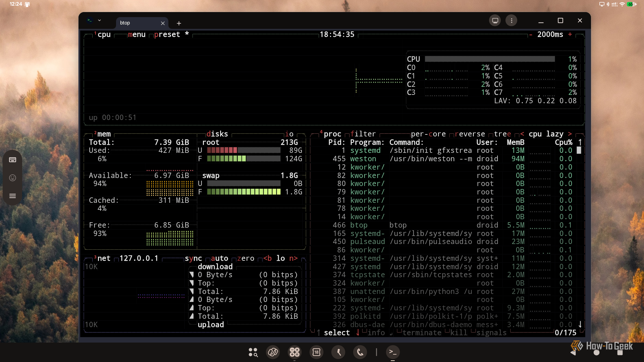
Task: Select previous sort column arrow
Action: click(x=522, y=134)
